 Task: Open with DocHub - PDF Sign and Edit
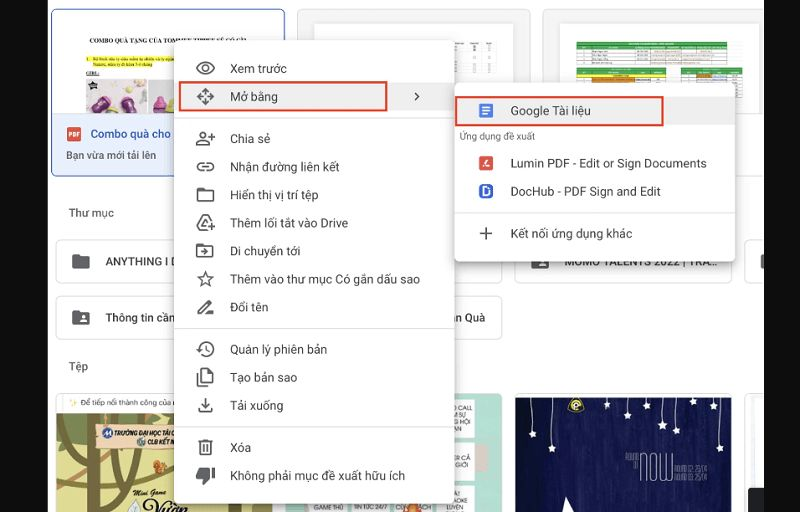(x=594, y=191)
